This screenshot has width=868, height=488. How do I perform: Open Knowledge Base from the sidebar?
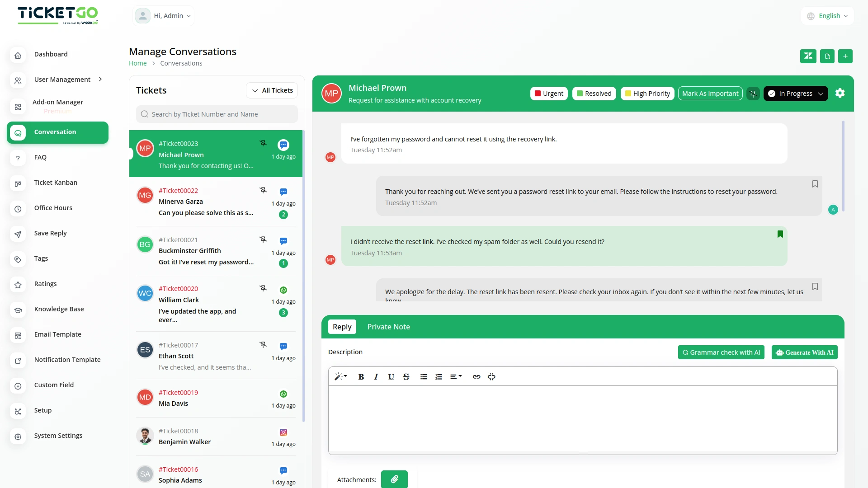[x=59, y=309]
